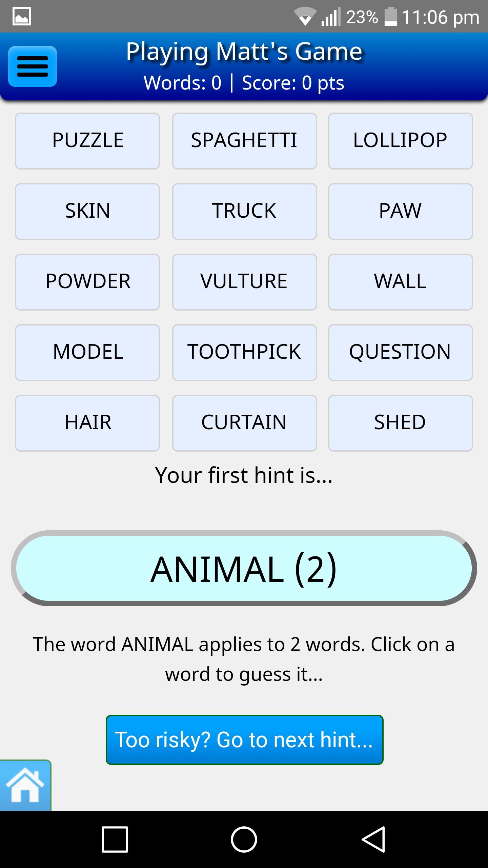Select the LOLLIPOP tile
Image resolution: width=488 pixels, height=868 pixels.
[400, 141]
